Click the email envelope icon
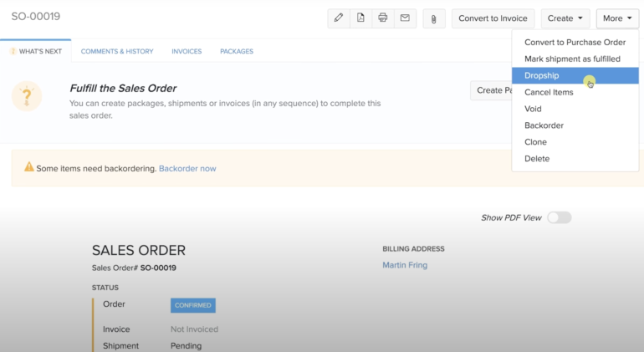 pos(405,18)
